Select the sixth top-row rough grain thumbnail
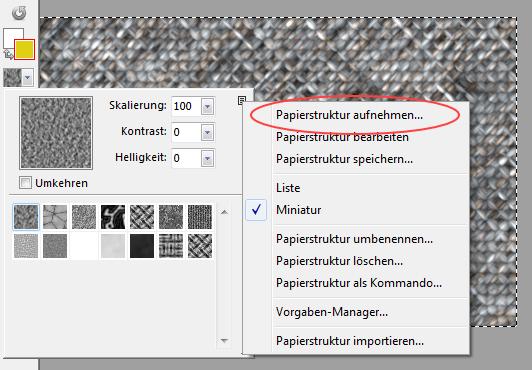The width and height of the screenshot is (532, 370). pyautogui.click(x=171, y=217)
